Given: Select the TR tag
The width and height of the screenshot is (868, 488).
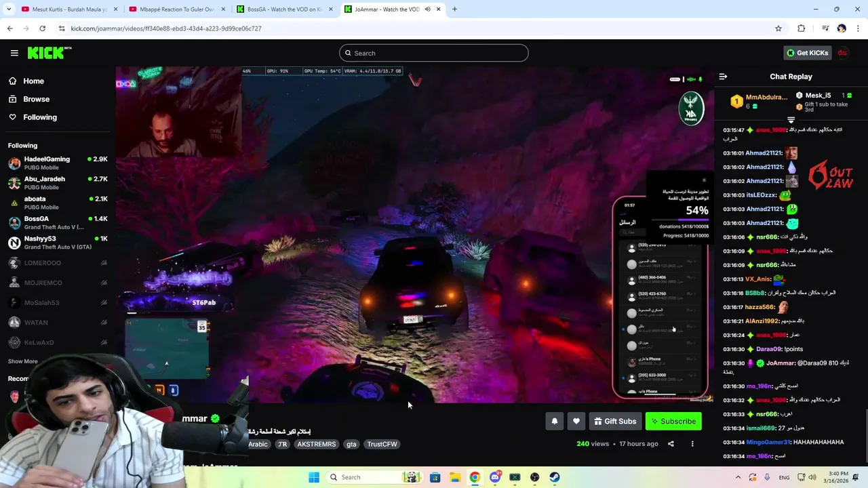Looking at the screenshot, I should 282,444.
